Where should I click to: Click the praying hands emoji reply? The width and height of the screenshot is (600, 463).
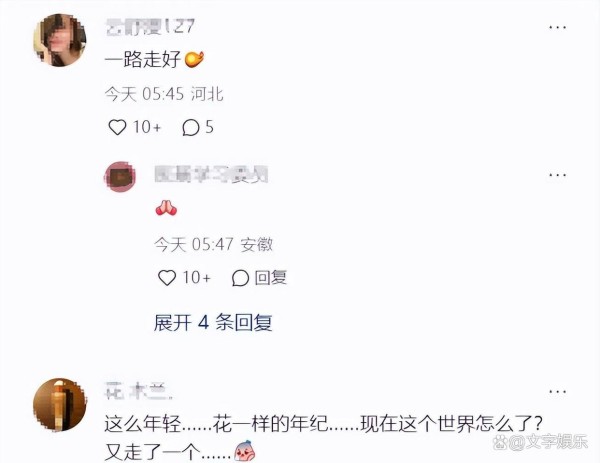coord(166,208)
